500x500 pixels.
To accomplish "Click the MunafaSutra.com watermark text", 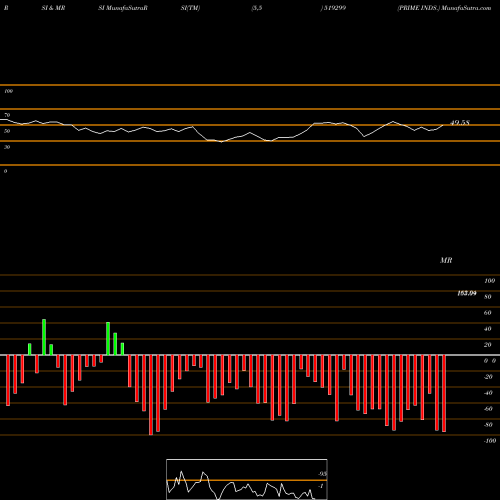I will tap(466, 8).
